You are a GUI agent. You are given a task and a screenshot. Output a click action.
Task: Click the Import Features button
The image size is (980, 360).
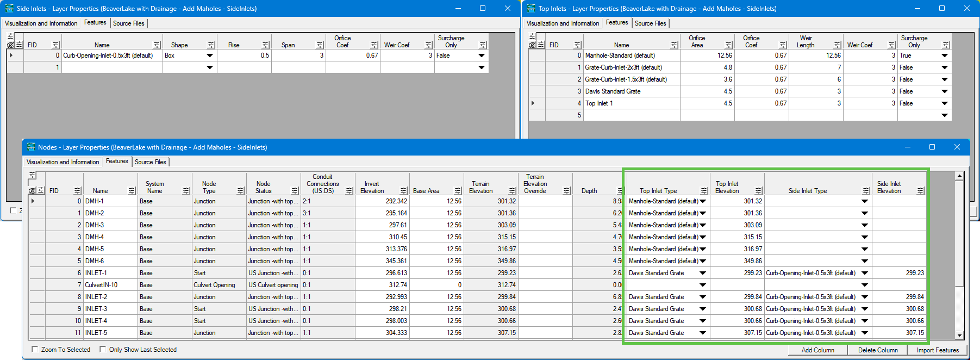coord(938,350)
